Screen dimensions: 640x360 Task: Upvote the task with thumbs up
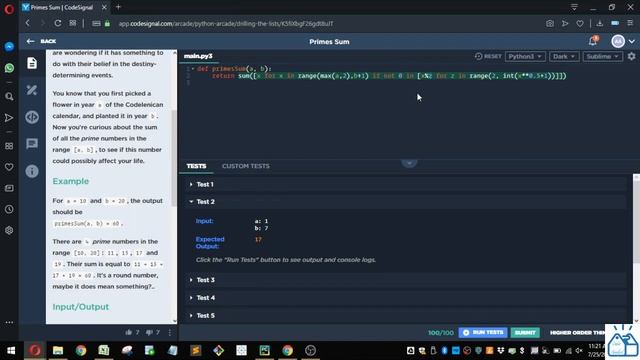point(129,332)
